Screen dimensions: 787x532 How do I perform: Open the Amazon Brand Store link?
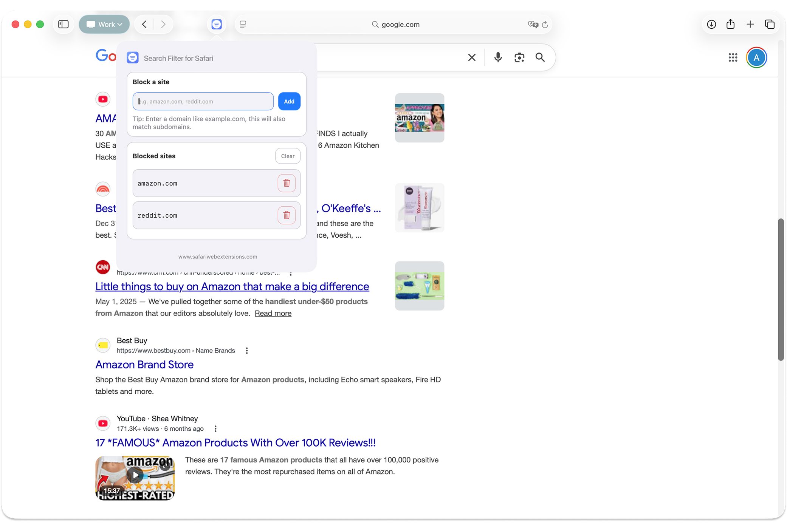coord(144,365)
